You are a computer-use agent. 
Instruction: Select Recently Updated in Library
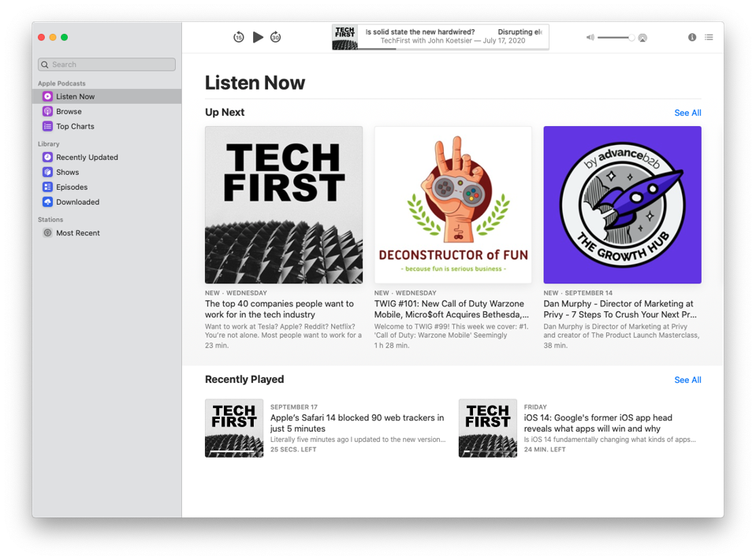tap(87, 158)
